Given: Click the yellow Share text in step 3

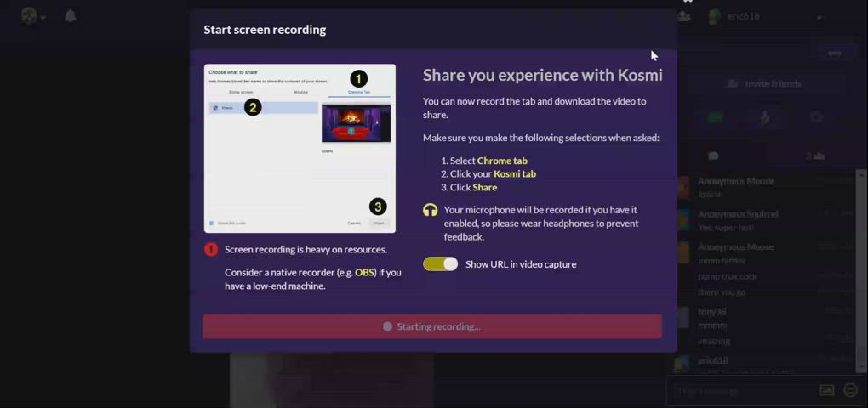Looking at the screenshot, I should pos(485,187).
